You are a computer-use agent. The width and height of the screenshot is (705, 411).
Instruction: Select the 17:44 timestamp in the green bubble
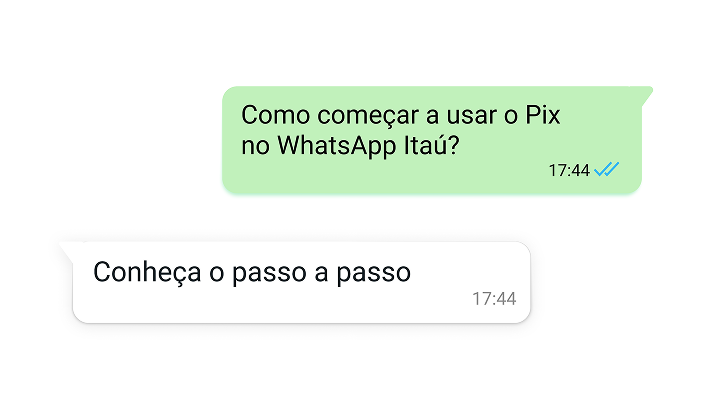click(569, 170)
